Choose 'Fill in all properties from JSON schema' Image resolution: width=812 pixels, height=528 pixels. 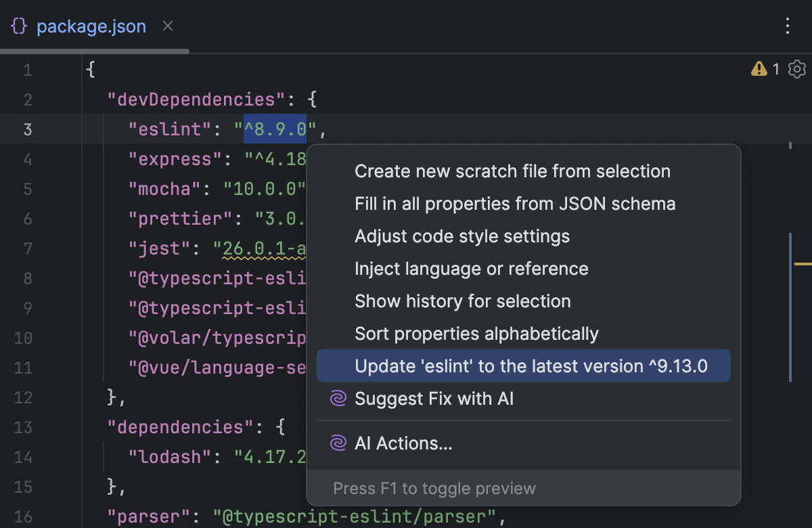[x=514, y=203]
